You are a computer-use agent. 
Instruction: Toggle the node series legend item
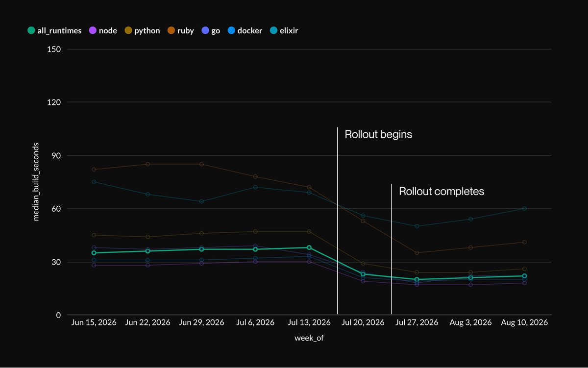103,30
